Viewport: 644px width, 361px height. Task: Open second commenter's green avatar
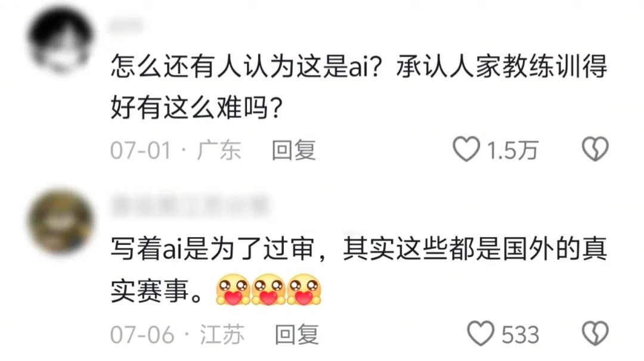pos(61,222)
